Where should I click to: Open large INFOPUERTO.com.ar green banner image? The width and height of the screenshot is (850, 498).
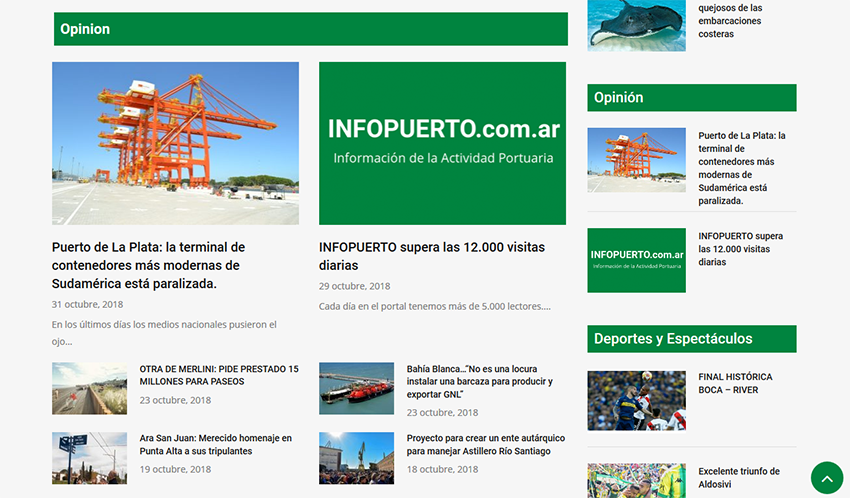[442, 143]
